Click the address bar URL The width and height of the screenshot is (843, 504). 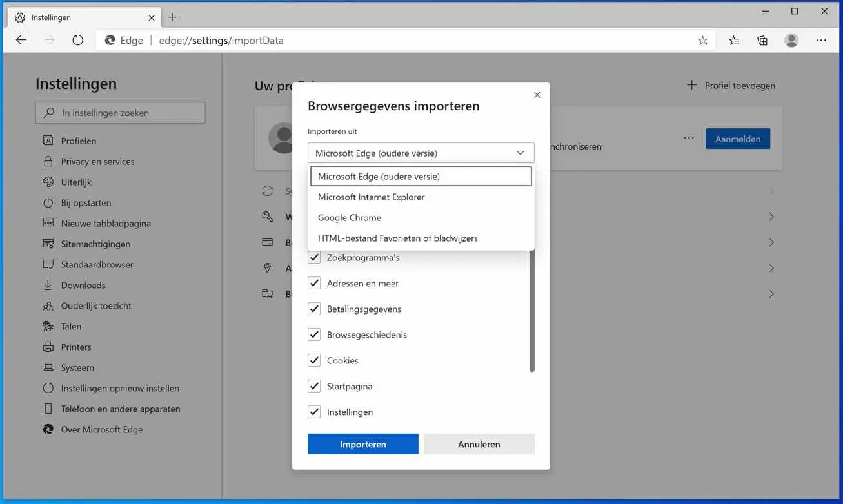coord(221,41)
